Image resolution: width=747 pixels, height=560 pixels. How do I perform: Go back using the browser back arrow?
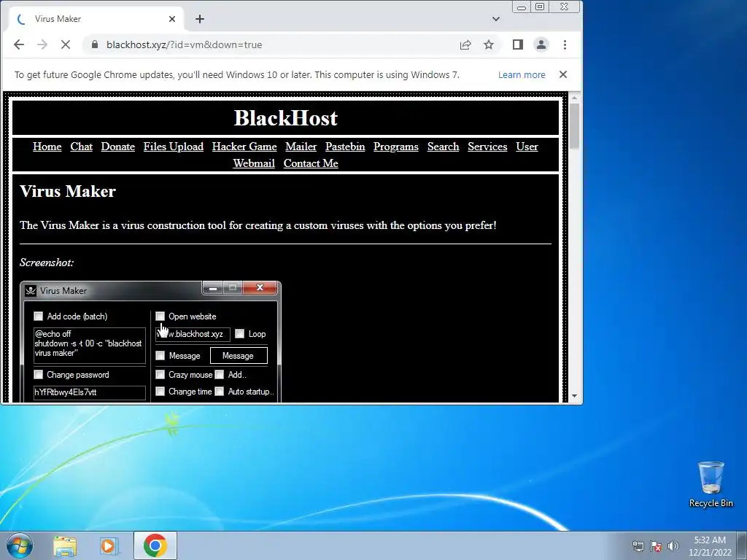point(19,44)
